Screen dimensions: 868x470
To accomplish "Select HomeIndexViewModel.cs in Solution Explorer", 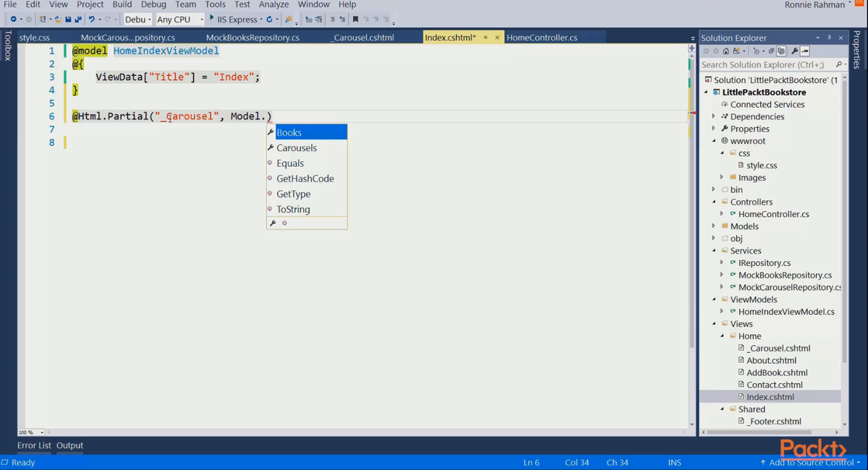I will coord(786,312).
